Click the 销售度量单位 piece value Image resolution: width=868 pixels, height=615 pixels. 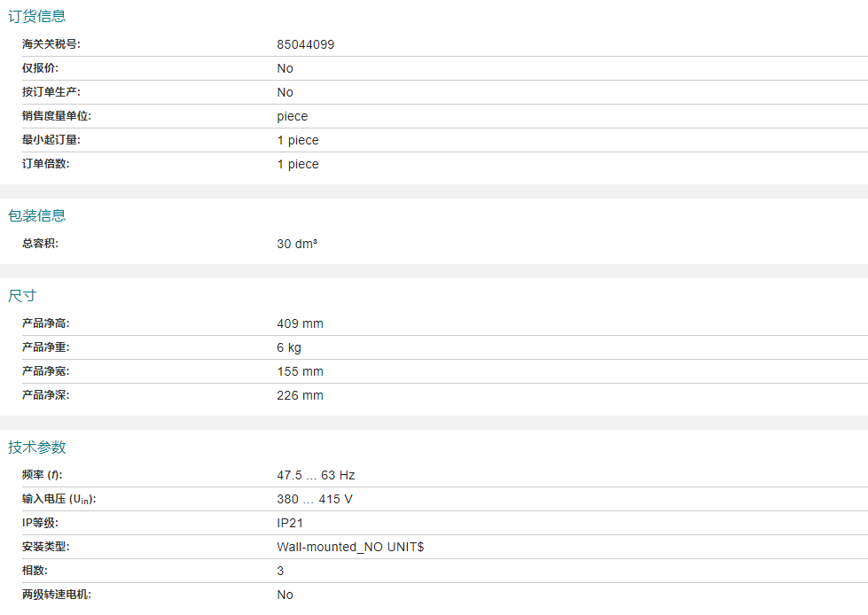click(x=292, y=116)
